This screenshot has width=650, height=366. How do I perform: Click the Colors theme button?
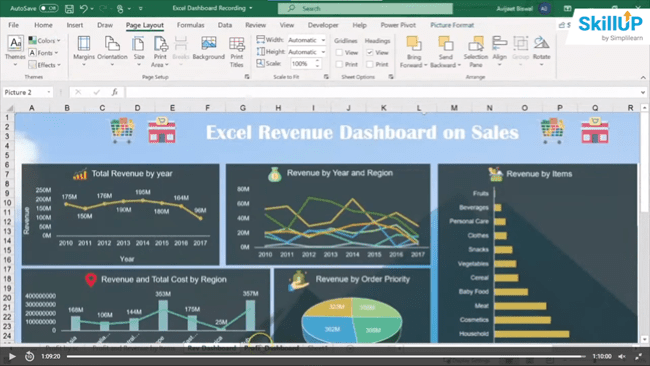click(44, 41)
